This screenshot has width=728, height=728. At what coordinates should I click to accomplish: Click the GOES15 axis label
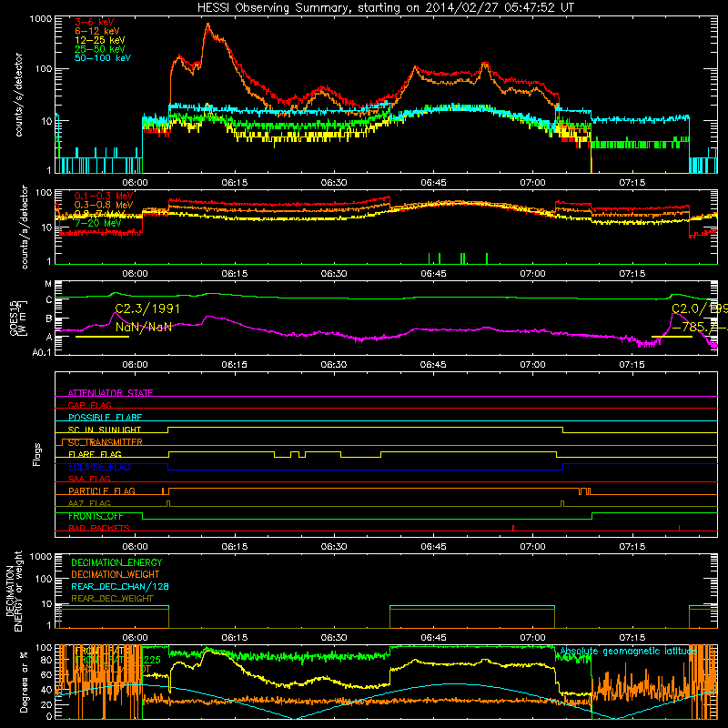click(14, 318)
